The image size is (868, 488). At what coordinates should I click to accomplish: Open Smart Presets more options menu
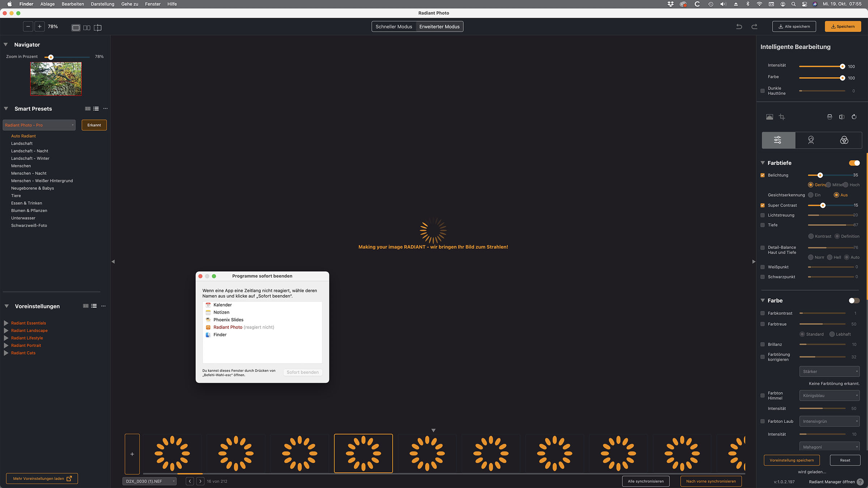[105, 108]
